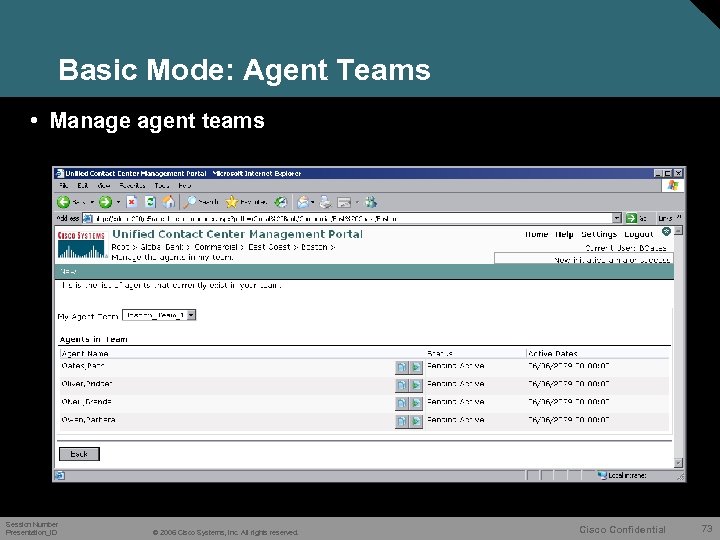Click the red Stop toolbar icon
This screenshot has width=720, height=540.
click(132, 202)
